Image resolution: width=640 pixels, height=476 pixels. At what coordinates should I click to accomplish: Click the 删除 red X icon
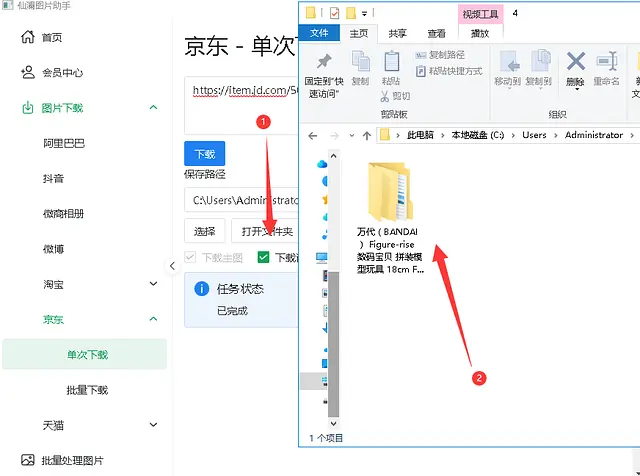(576, 62)
